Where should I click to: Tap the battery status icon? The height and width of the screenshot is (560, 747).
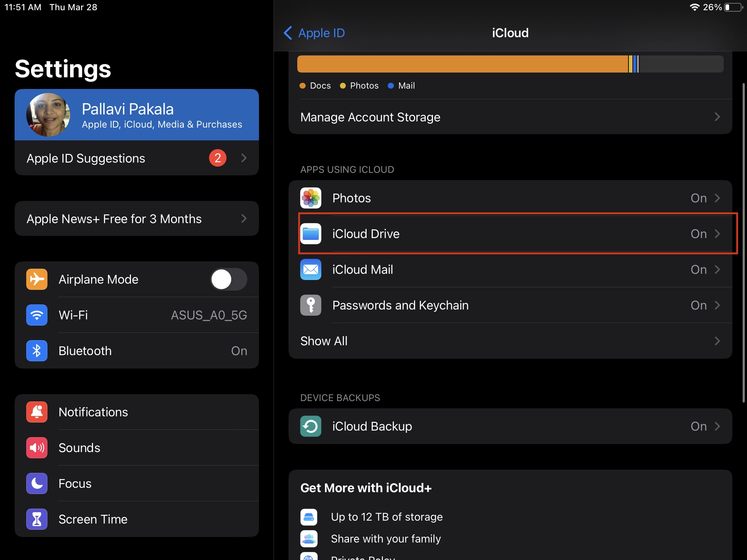coord(734,7)
